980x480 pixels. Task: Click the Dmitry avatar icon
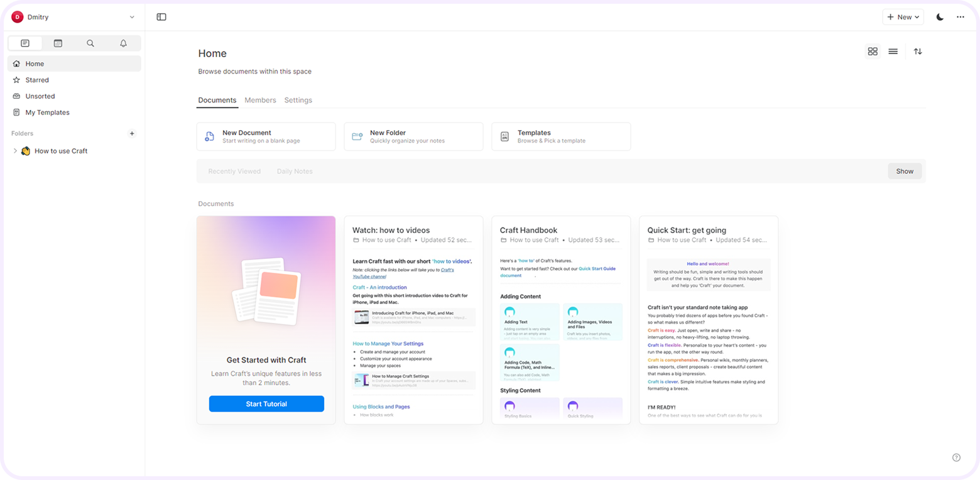click(18, 17)
